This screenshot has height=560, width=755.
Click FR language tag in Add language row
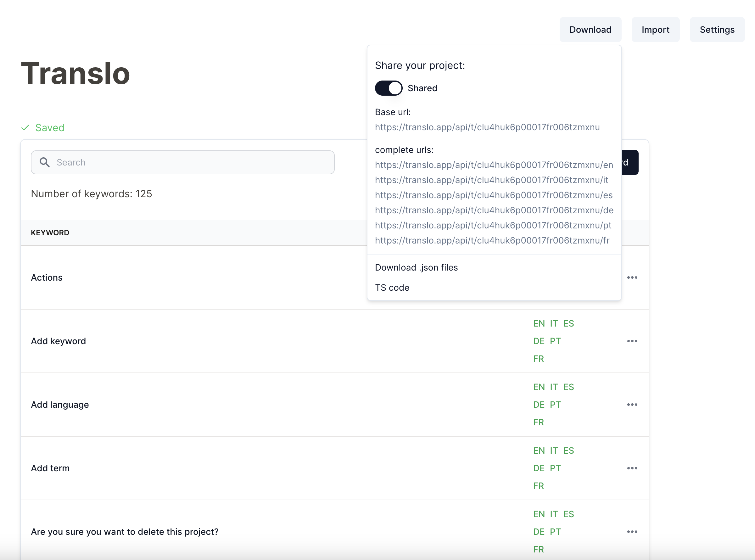point(539,423)
